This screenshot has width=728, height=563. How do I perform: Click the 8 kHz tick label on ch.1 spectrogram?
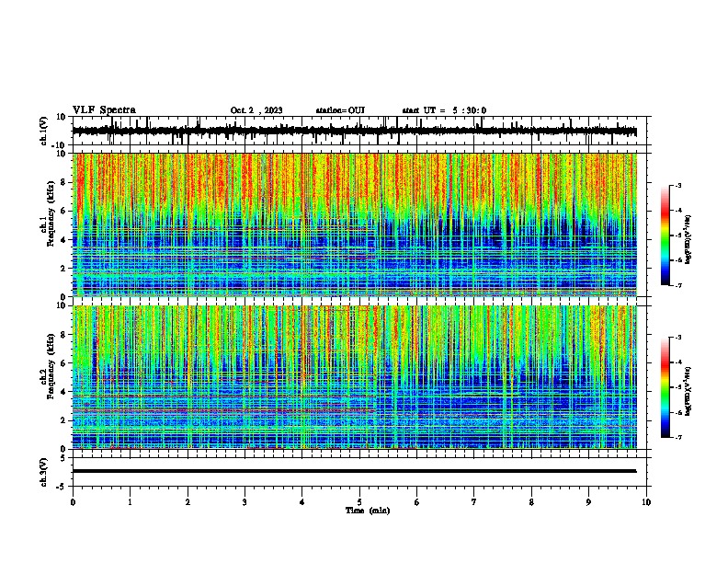click(63, 182)
